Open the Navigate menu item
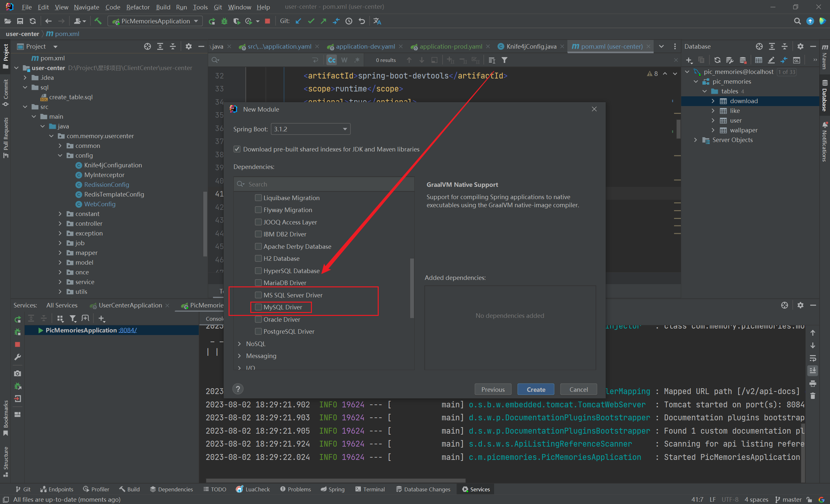 (87, 6)
